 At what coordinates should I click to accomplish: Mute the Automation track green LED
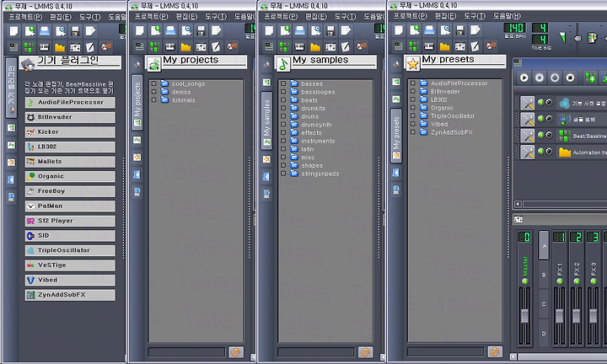pos(540,152)
